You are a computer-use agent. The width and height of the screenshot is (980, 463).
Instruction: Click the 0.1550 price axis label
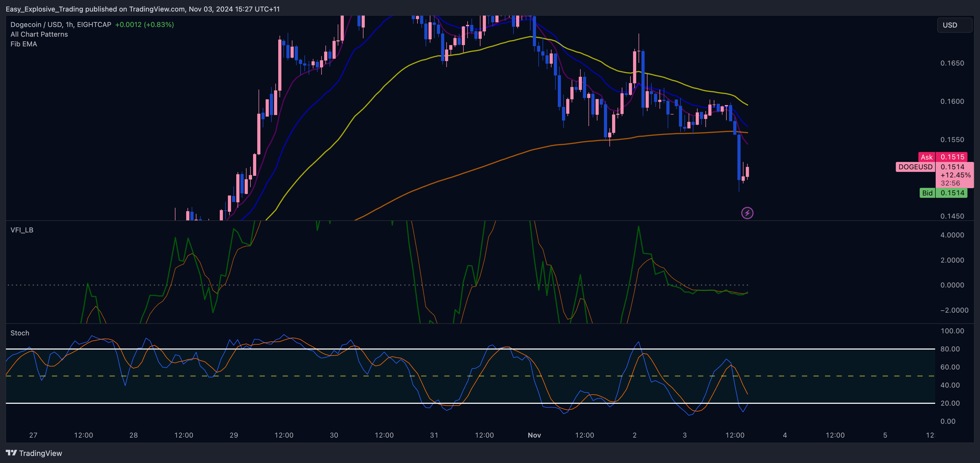952,139
